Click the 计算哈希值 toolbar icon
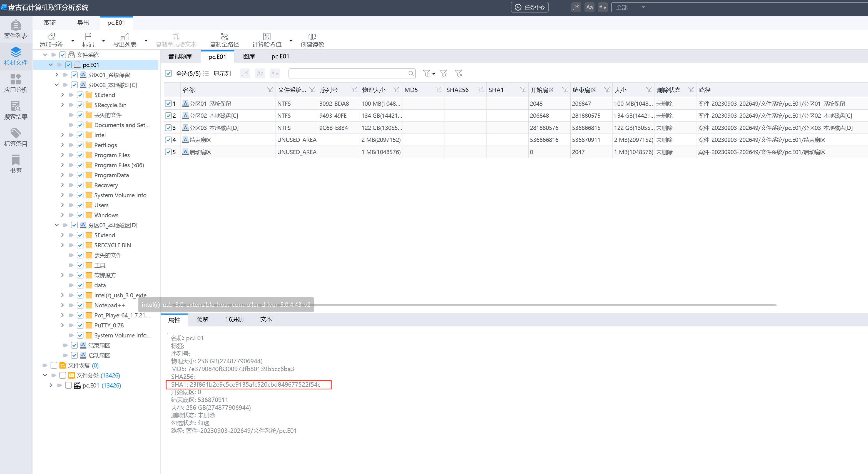 [x=267, y=36]
